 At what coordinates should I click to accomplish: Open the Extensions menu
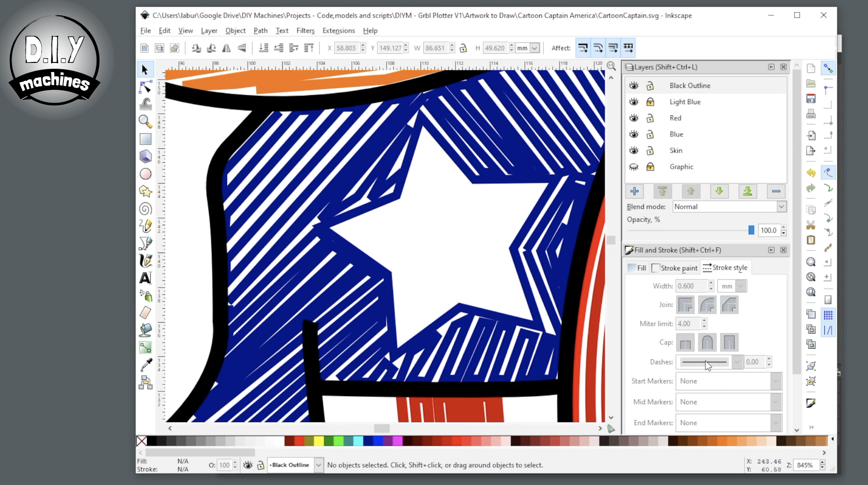tap(338, 31)
